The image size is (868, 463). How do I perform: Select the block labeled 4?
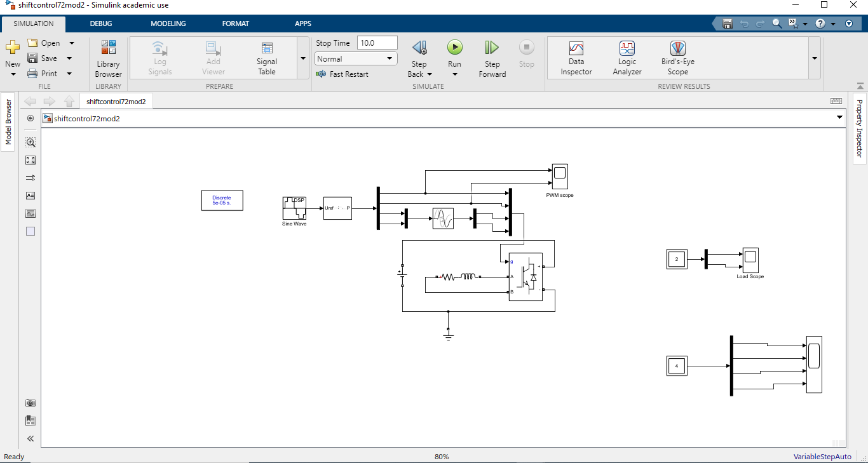tap(677, 366)
